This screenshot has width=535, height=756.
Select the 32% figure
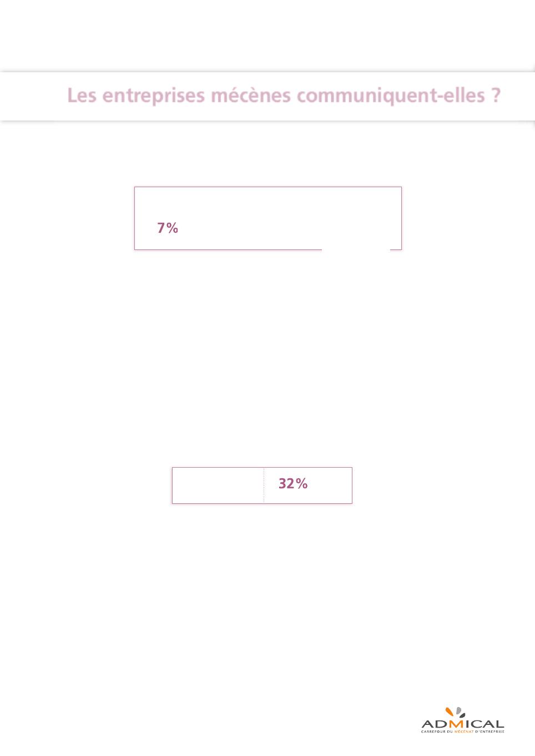point(293,483)
